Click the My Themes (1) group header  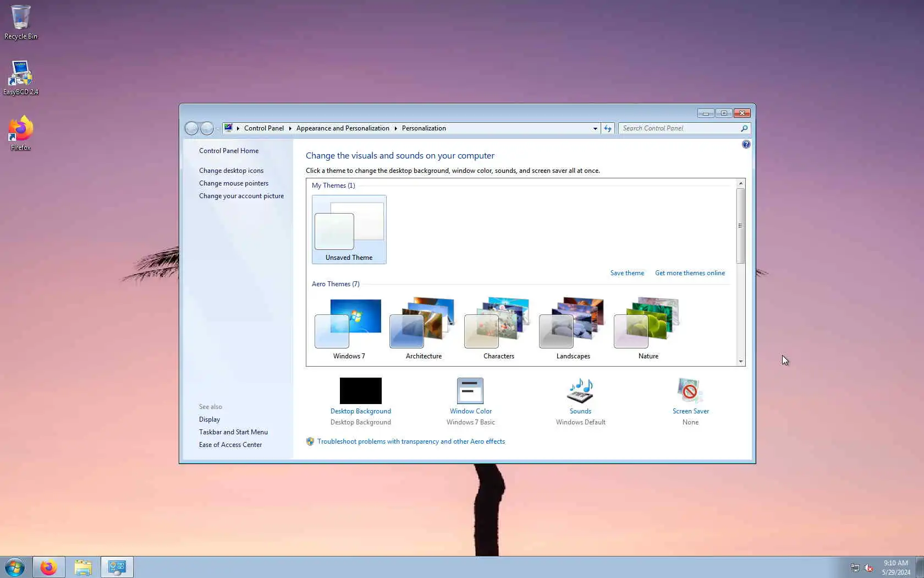pos(333,186)
